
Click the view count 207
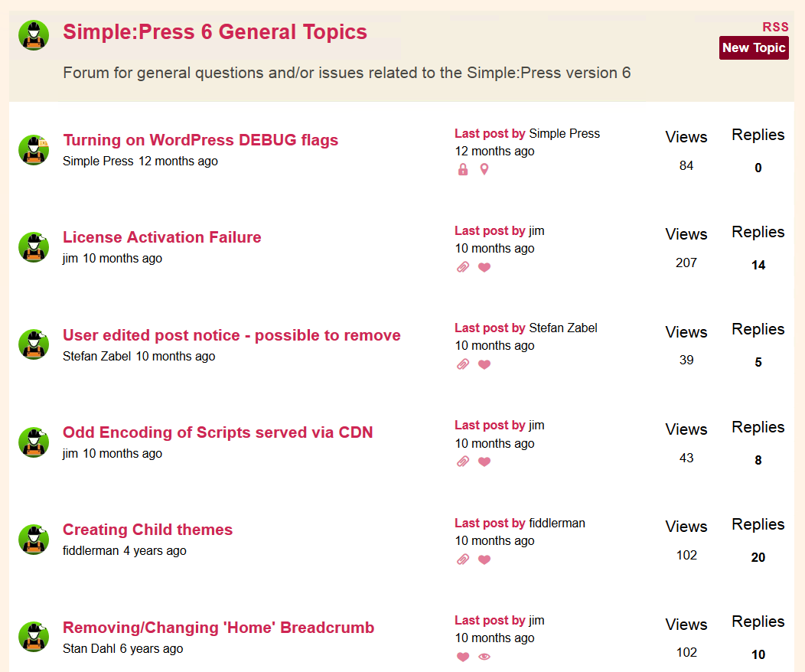coord(686,263)
